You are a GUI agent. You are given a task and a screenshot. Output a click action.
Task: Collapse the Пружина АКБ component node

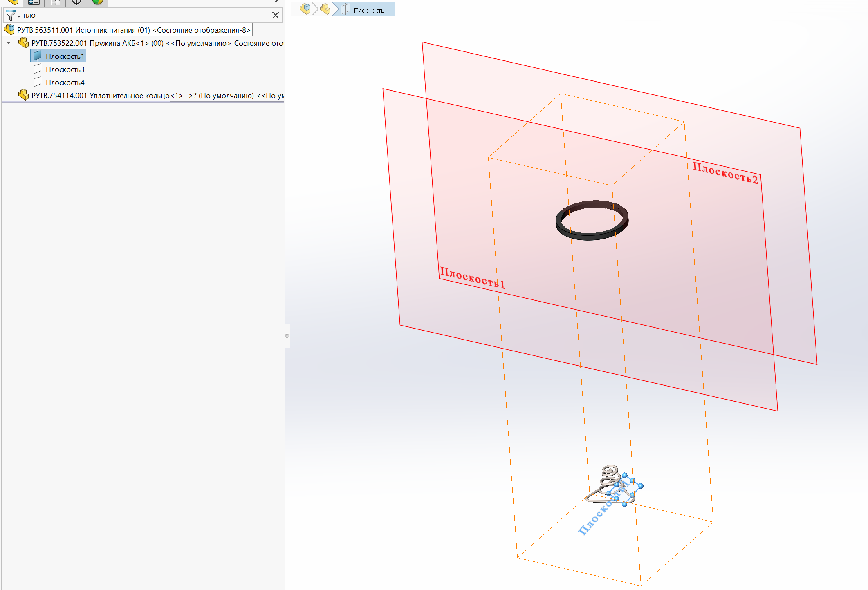click(x=8, y=43)
